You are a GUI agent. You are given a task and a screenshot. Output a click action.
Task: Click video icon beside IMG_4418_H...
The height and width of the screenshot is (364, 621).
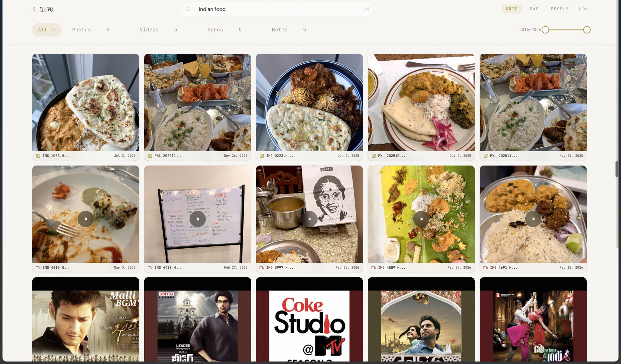(150, 268)
